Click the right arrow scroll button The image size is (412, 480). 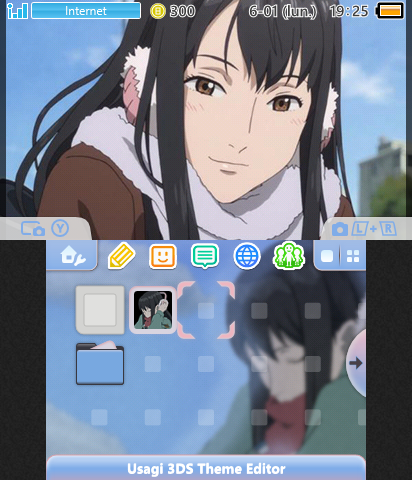pos(356,363)
